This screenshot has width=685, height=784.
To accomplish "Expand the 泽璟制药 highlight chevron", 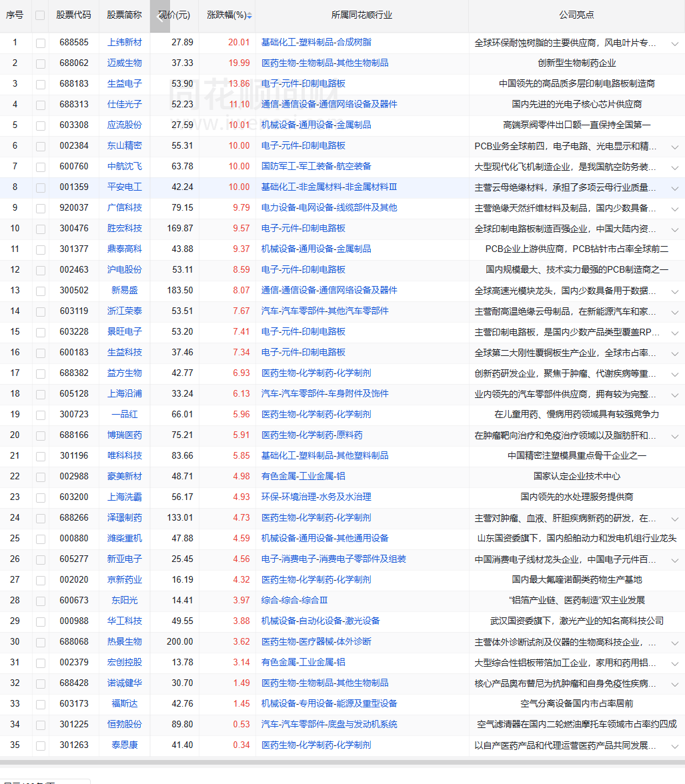I will [675, 519].
